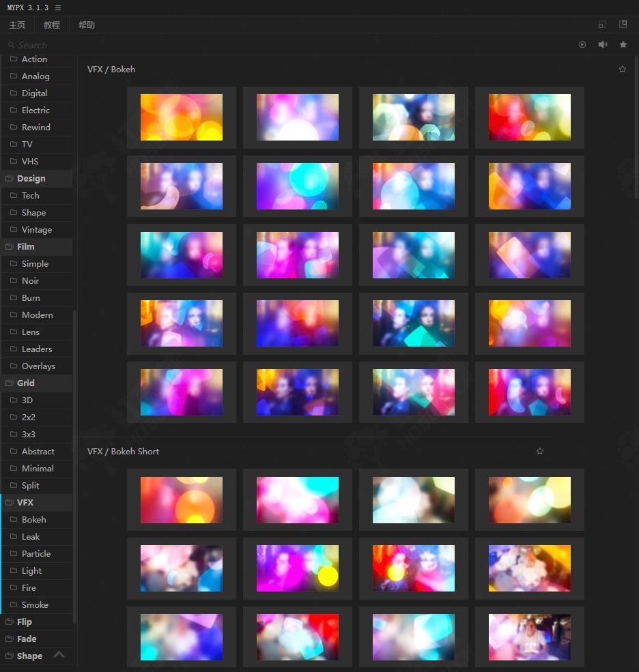Select the 2x2 folder
This screenshot has width=639, height=672.
tap(37, 417)
